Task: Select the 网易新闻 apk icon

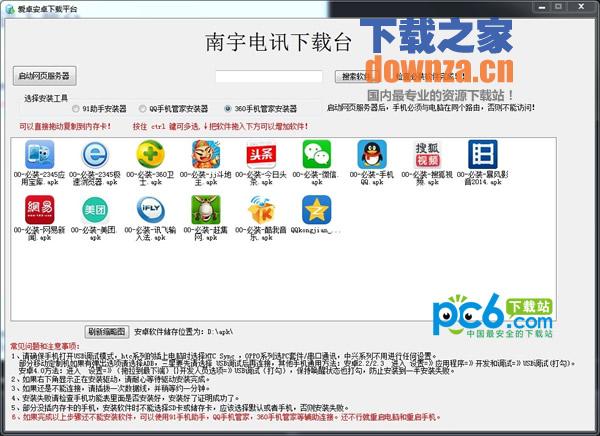Action: tap(39, 210)
